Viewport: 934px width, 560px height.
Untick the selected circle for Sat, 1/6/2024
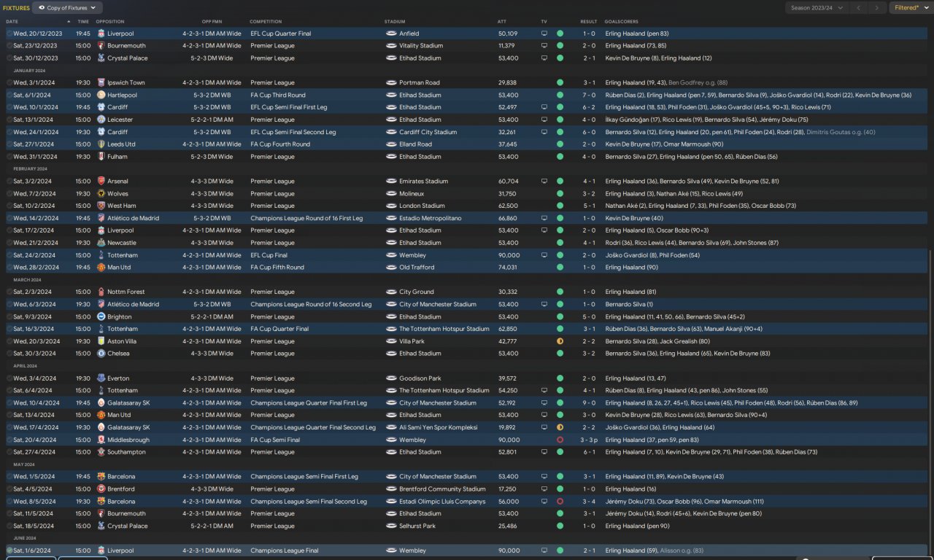click(x=9, y=551)
